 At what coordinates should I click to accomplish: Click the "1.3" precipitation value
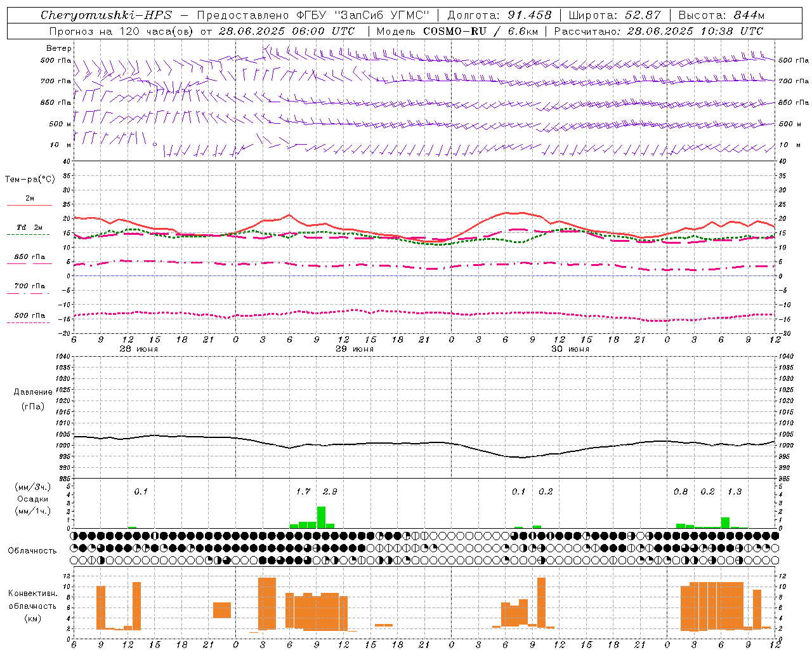[735, 491]
